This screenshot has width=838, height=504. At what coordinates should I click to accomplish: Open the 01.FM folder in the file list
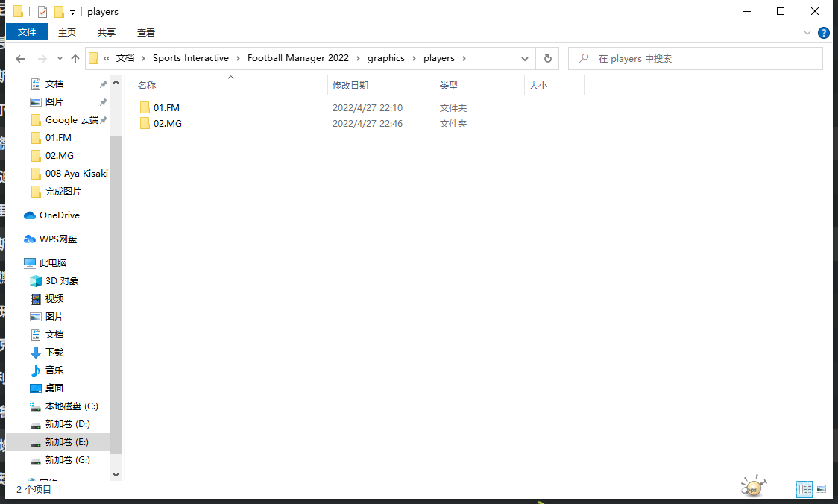click(166, 108)
